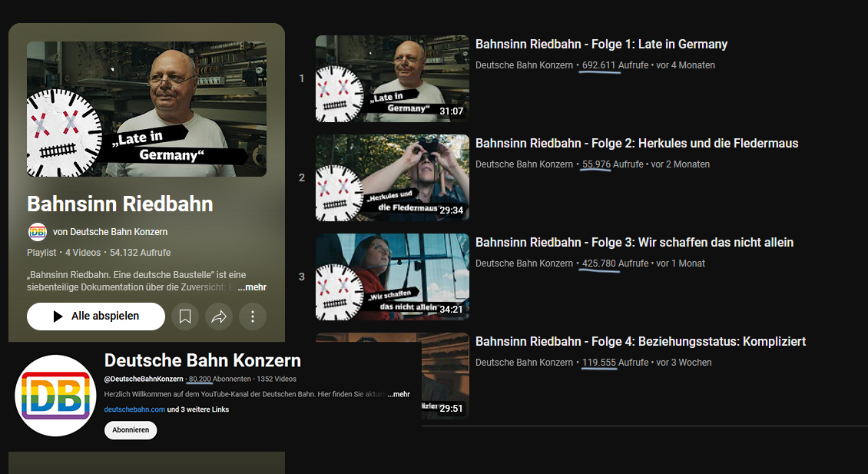Open video title 'Folge 4: Beziehungsstatus: Kompliziert'

(641, 342)
